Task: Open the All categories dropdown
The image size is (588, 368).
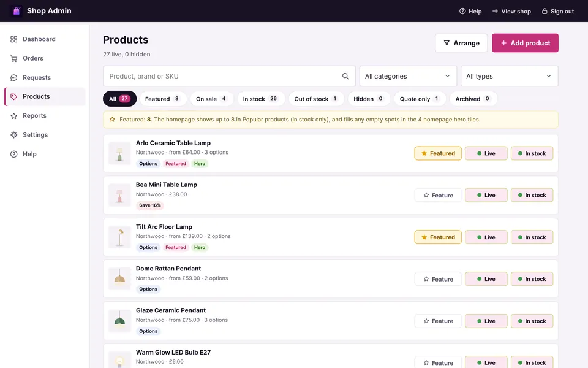Action: [x=408, y=76]
